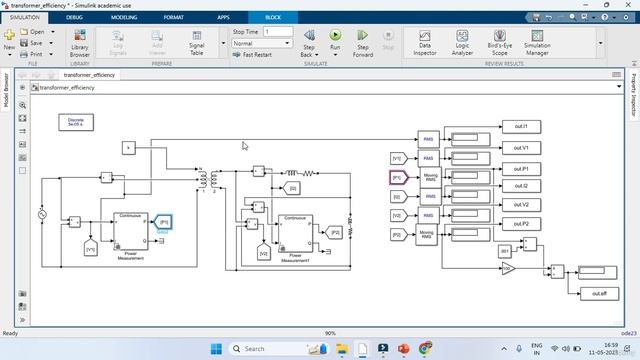The width and height of the screenshot is (640, 360).
Task: Open the Model Browser side panel
Action: pos(6,90)
